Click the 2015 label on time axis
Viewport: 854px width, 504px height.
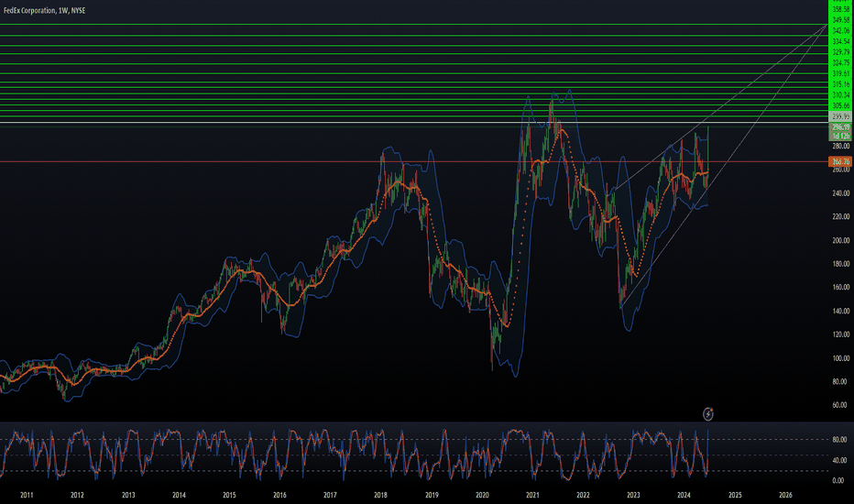[x=229, y=495]
